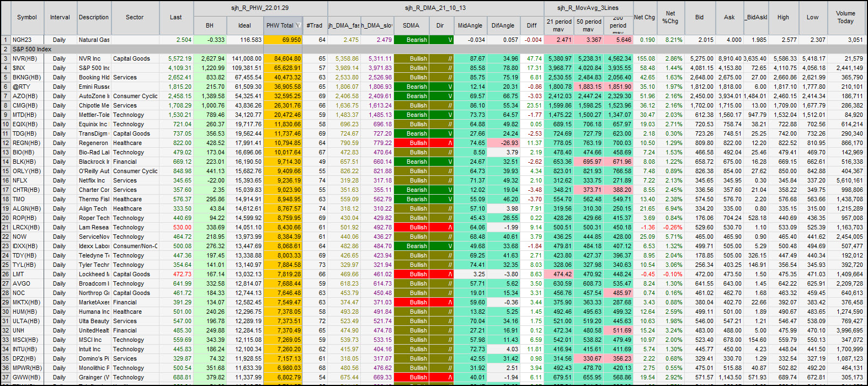
Task: Click the Ask column header
Action: click(x=729, y=17)
